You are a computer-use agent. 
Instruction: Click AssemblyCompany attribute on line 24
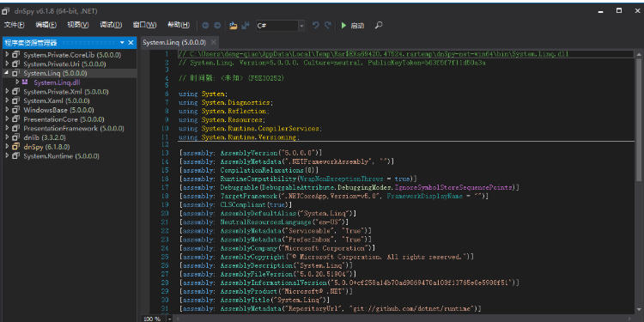pos(249,248)
